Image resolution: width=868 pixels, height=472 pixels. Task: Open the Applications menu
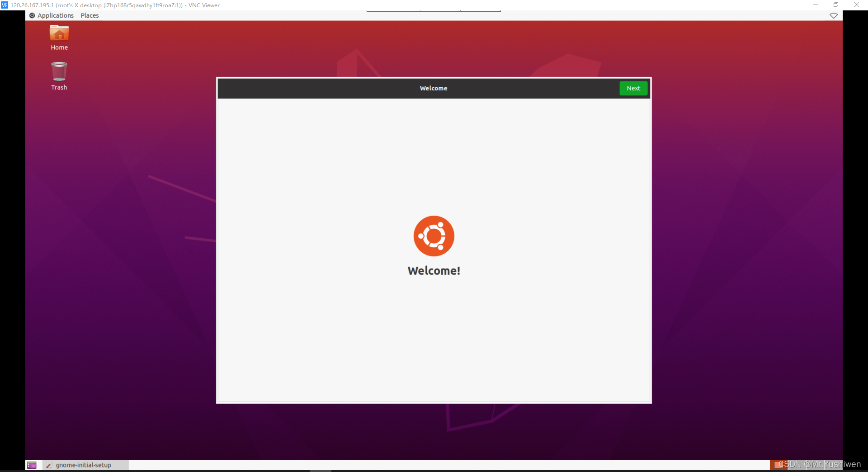point(52,15)
